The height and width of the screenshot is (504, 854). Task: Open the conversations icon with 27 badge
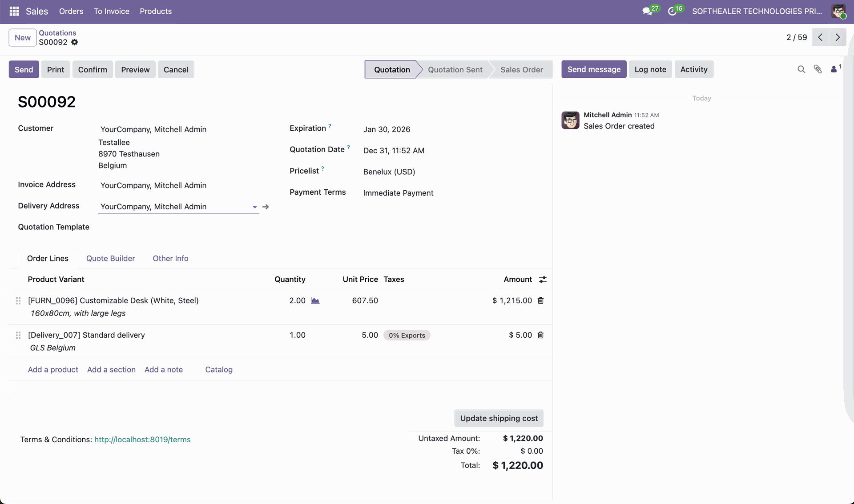click(648, 11)
